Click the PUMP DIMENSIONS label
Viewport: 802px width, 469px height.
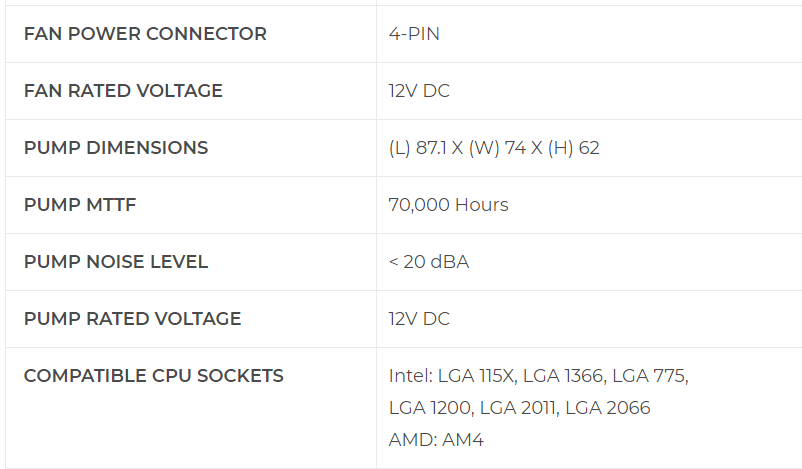tap(116, 148)
